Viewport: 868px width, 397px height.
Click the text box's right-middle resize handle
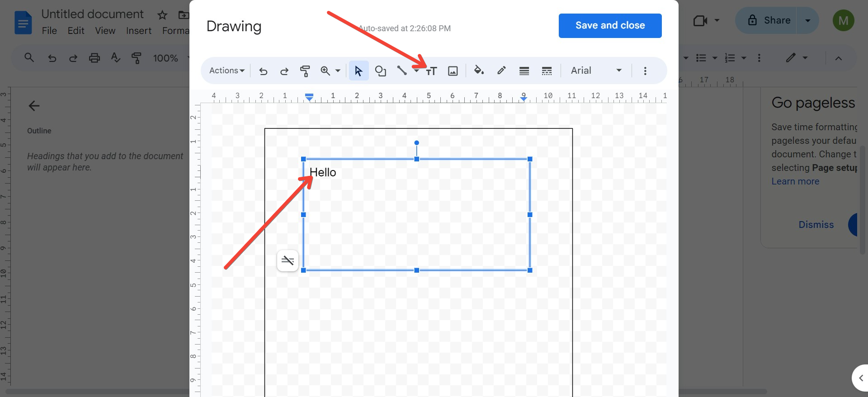coord(530,215)
